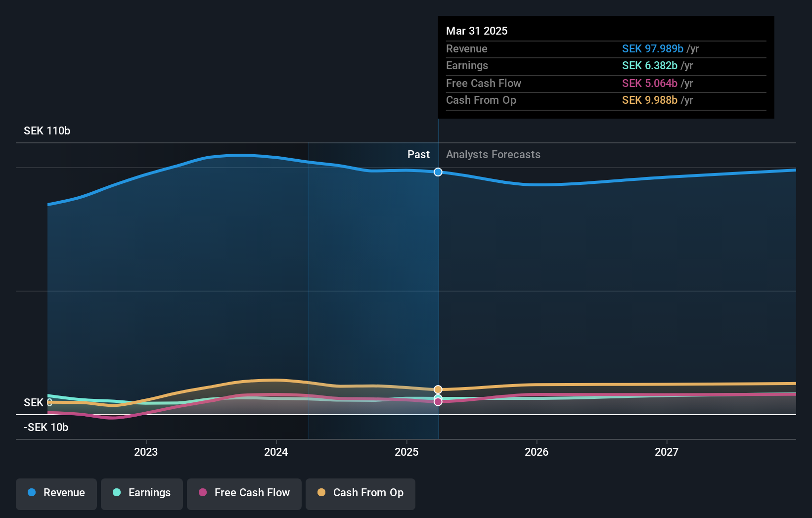Click the SEK 6.382b earnings value
This screenshot has height=518, width=812.
point(650,65)
